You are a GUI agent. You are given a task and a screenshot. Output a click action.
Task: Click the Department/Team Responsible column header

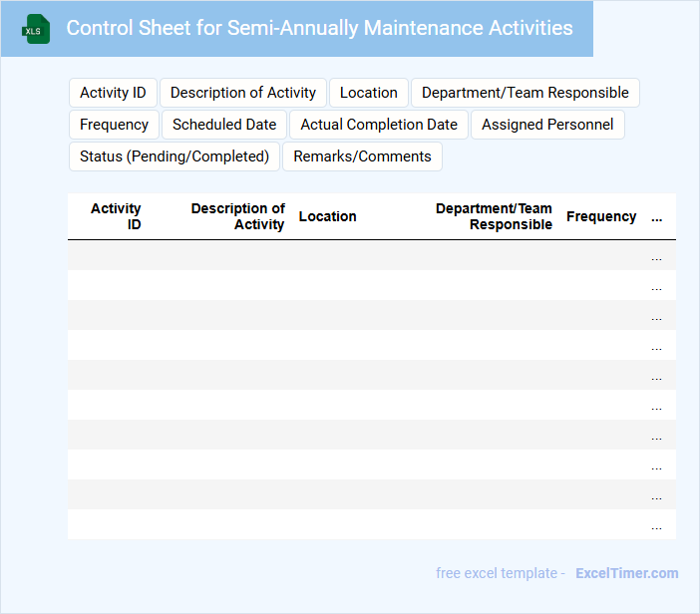pos(494,216)
